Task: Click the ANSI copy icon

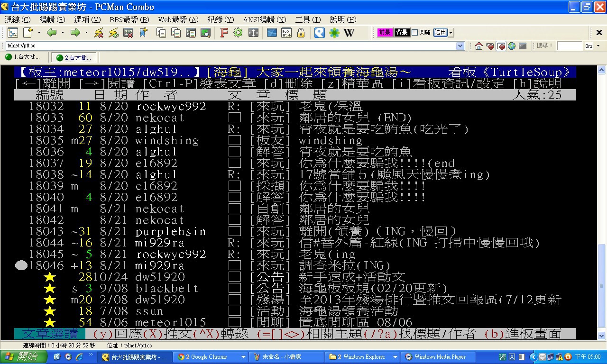Action: tap(176, 33)
